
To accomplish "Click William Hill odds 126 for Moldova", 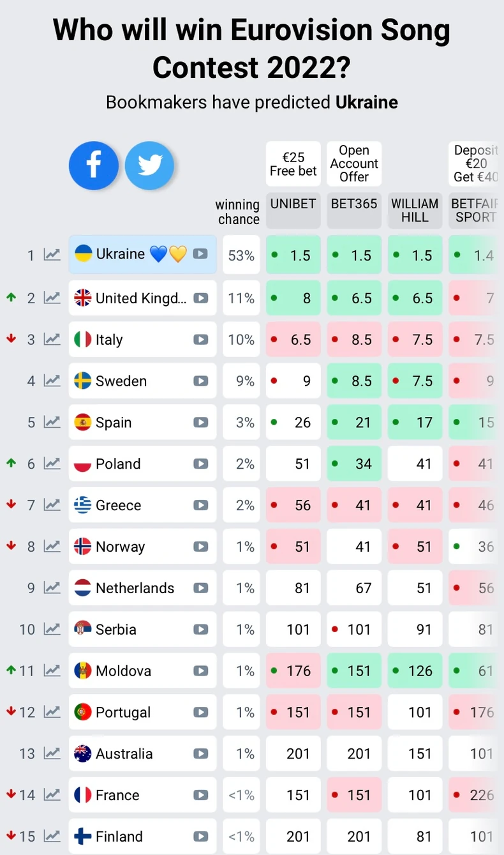I will point(415,671).
